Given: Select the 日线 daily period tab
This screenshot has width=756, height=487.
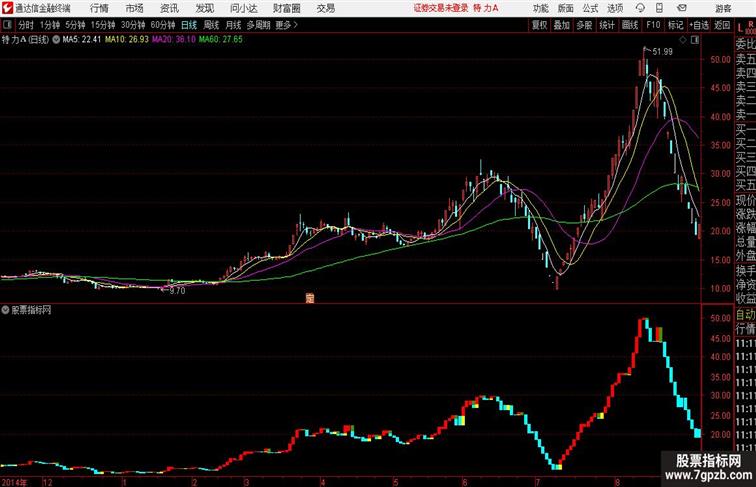Looking at the screenshot, I should (189, 25).
